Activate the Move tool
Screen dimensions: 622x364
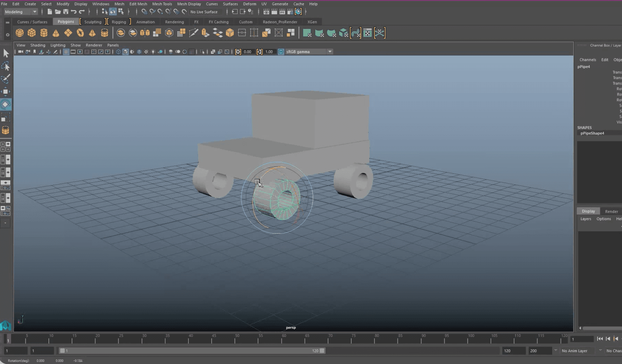coord(6,92)
